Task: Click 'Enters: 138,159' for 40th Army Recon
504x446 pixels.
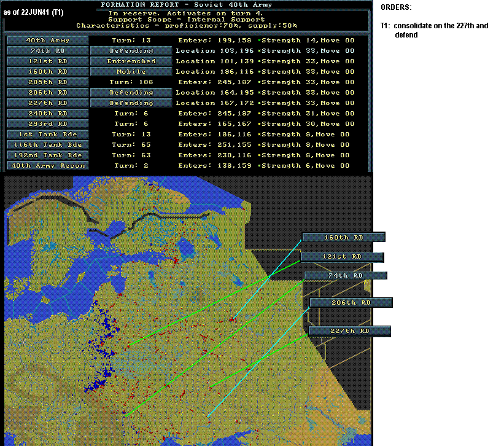Action: point(215,166)
